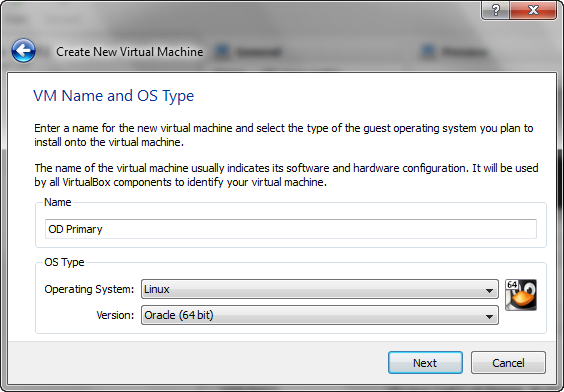Click the 'Name' group label
This screenshot has width=564, height=392.
click(x=58, y=202)
